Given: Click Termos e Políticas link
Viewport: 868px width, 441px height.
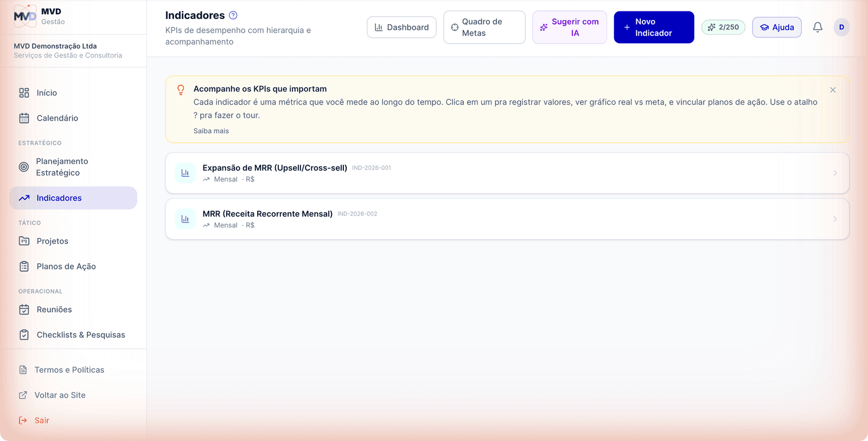Looking at the screenshot, I should [69, 370].
